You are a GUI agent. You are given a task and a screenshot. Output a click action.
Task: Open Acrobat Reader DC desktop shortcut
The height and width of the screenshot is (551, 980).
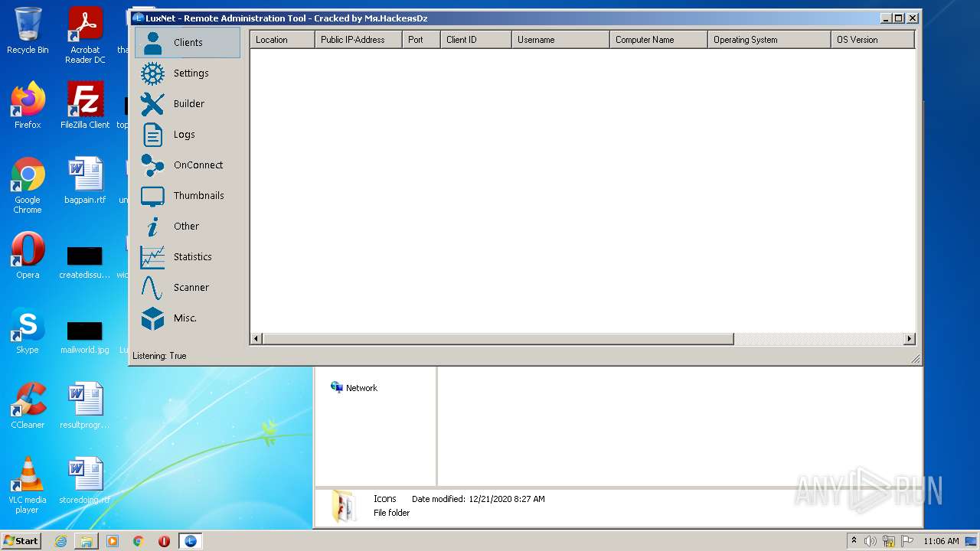85,35
